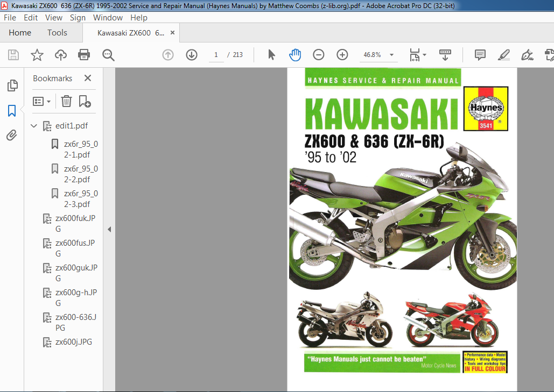Click the Kawasaki manual cover page
Viewport: 554px width, 392px height.
point(402,230)
